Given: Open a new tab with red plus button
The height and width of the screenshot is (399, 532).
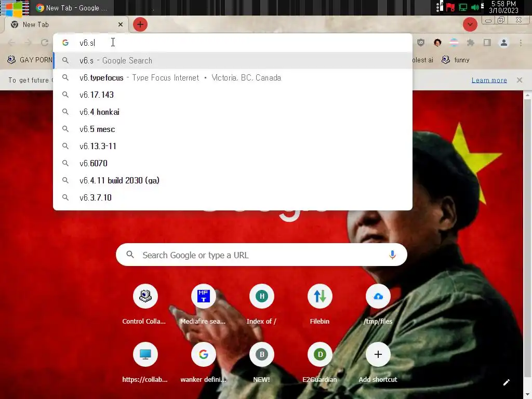Looking at the screenshot, I should tap(140, 24).
